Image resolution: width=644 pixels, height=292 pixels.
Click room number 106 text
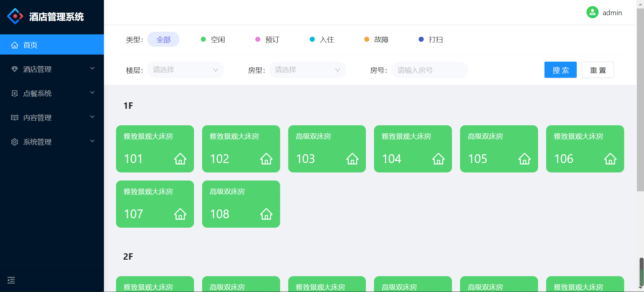tap(564, 159)
